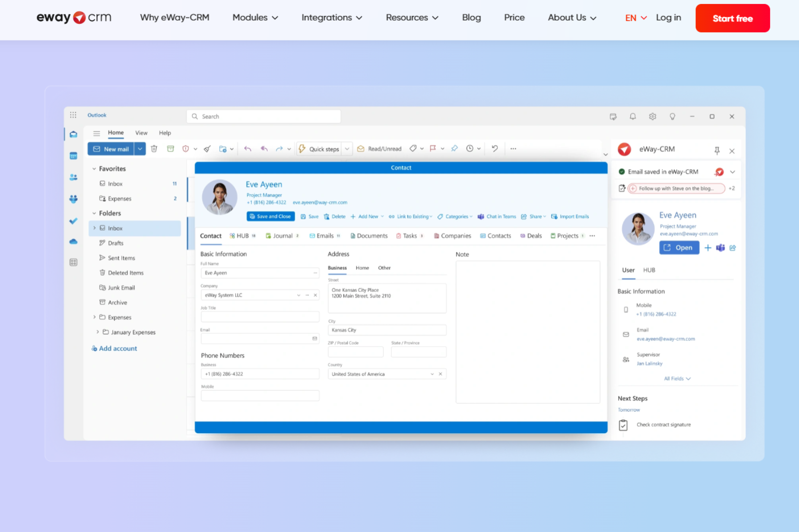Open the To Do checkmark icon in sidebar

(73, 221)
